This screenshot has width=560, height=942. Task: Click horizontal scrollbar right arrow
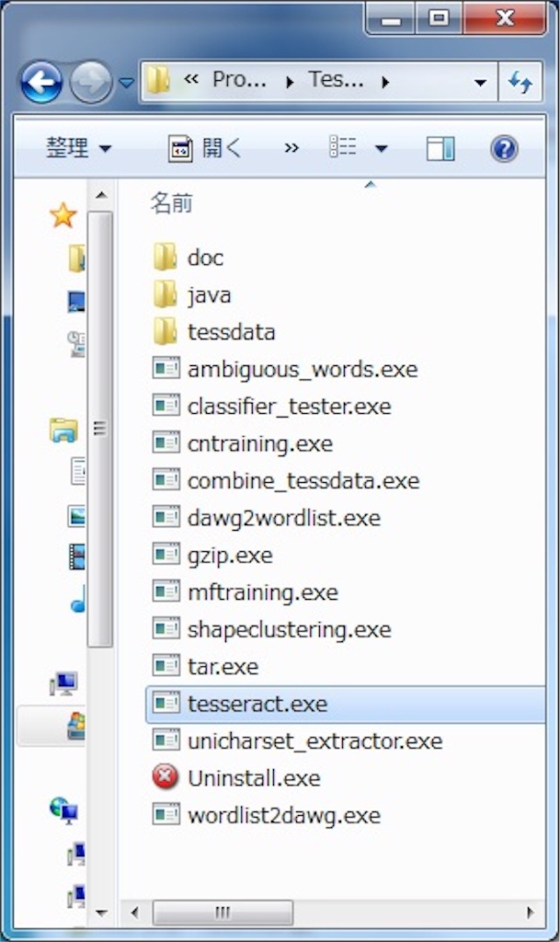(x=531, y=913)
